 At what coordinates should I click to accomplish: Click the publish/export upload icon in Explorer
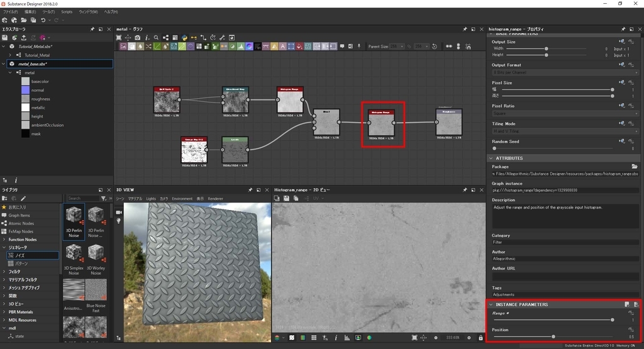click(24, 37)
